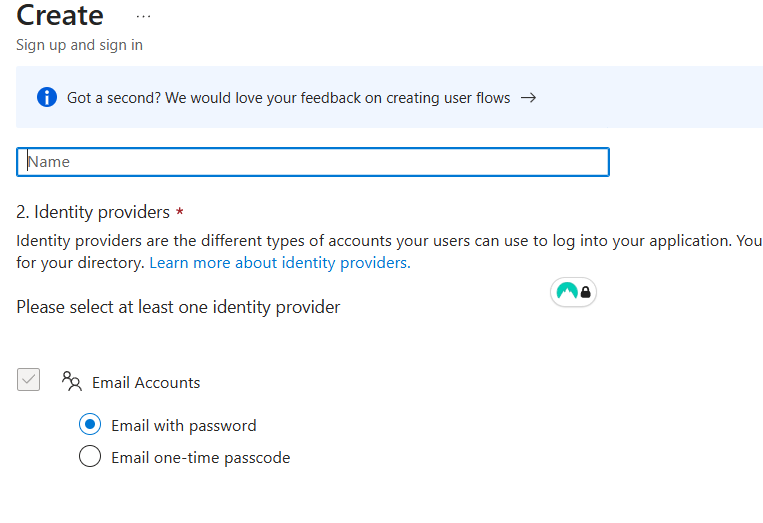The image size is (763, 523).
Task: Open Learn more about identity providers link
Action: point(280,263)
